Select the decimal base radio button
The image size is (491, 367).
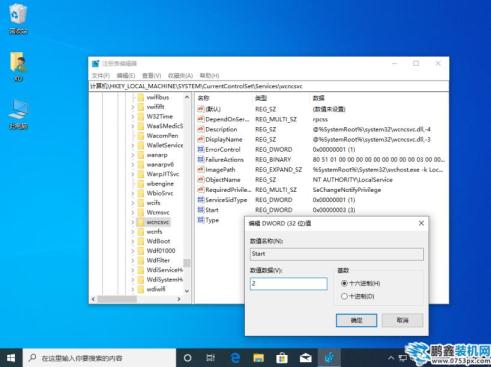344,296
